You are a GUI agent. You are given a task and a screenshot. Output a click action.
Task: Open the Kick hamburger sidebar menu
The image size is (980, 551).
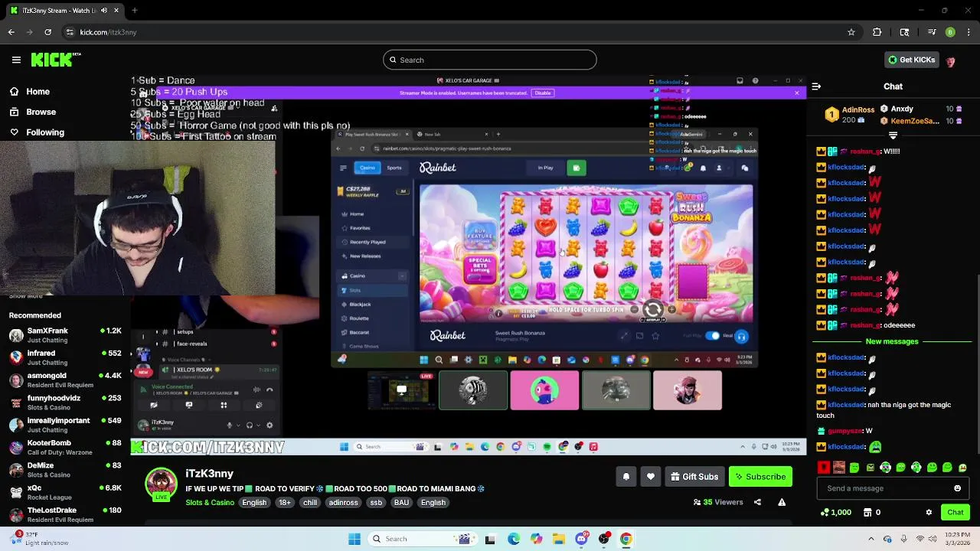(16, 60)
